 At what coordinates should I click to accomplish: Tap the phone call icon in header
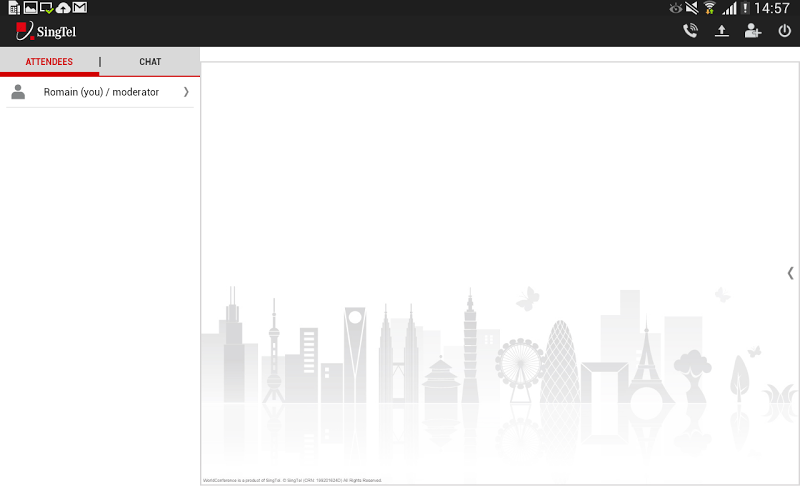[690, 31]
